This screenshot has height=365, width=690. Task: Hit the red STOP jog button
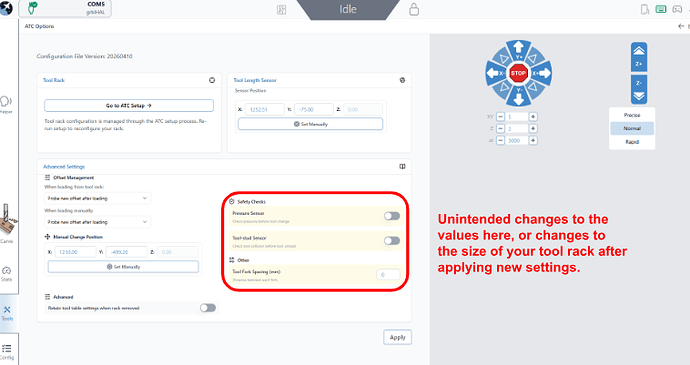pos(518,73)
